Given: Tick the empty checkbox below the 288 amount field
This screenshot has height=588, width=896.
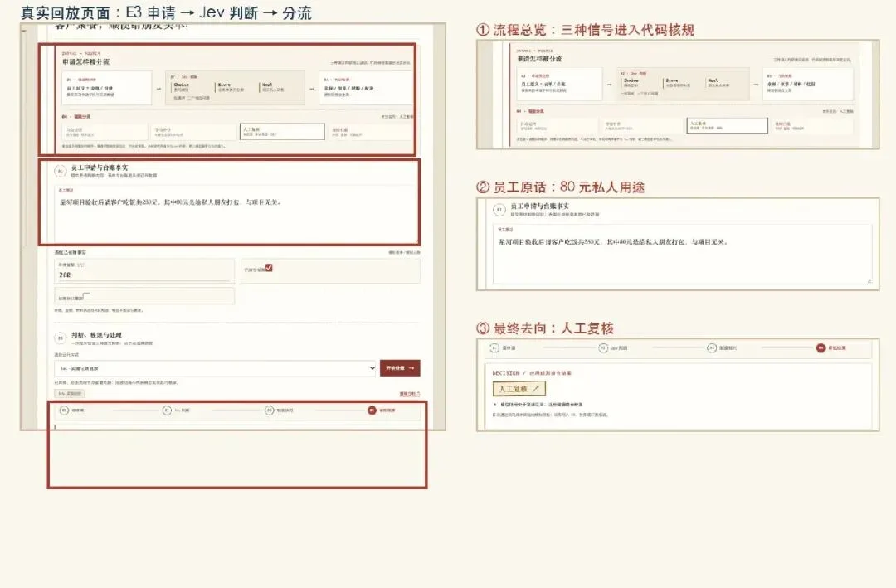Looking at the screenshot, I should 86,295.
